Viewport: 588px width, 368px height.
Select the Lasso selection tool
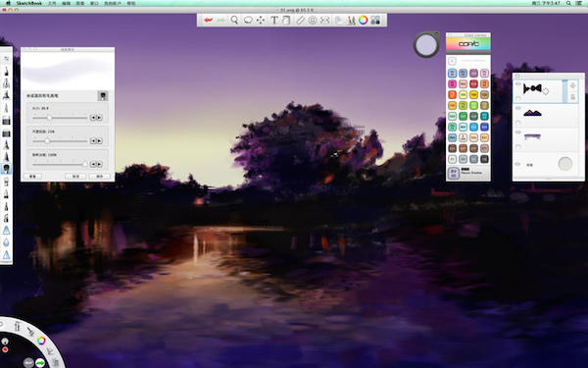point(248,20)
